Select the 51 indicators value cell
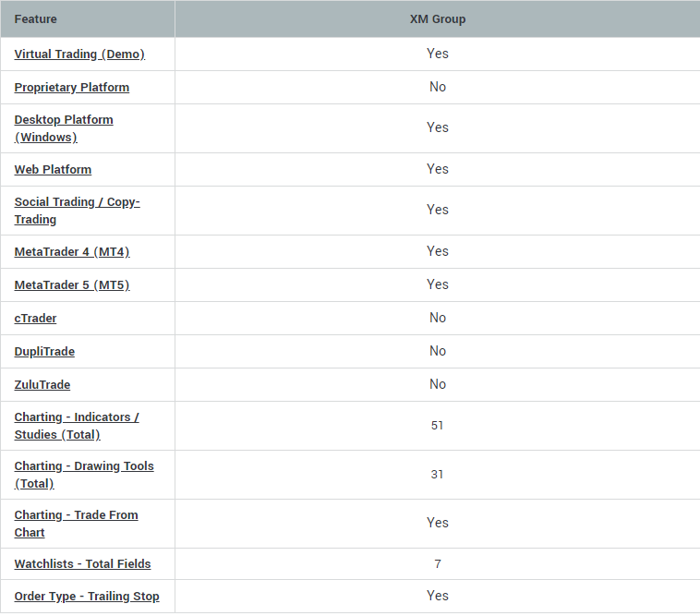The image size is (700, 616). click(x=438, y=426)
